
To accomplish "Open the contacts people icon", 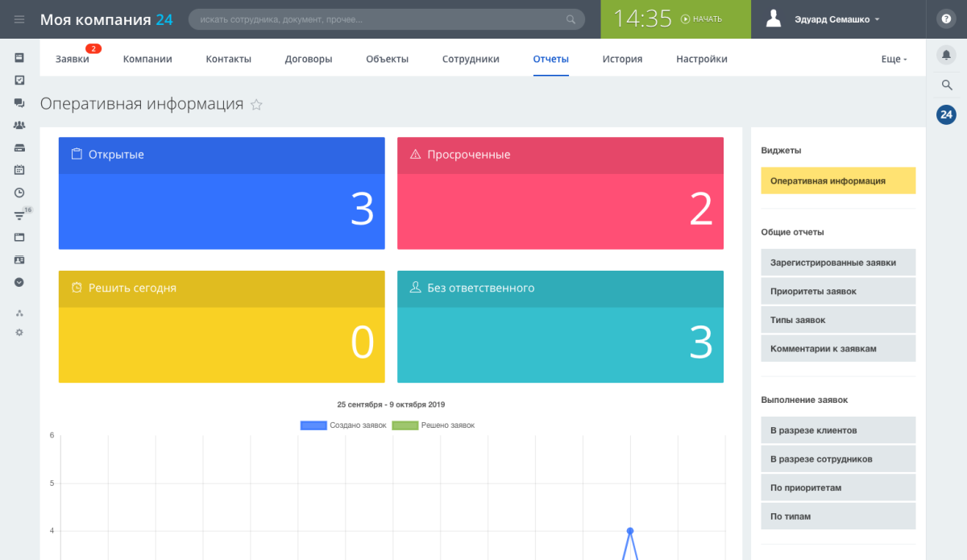I will point(19,125).
